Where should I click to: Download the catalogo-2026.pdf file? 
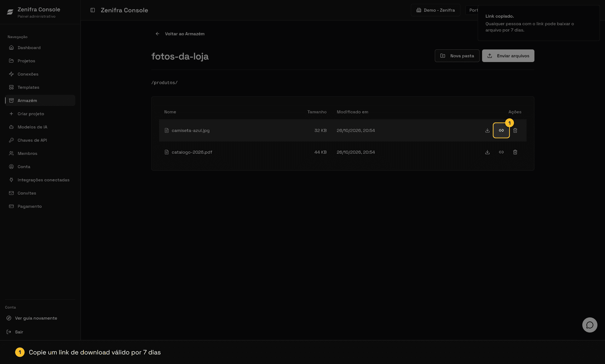point(487,152)
